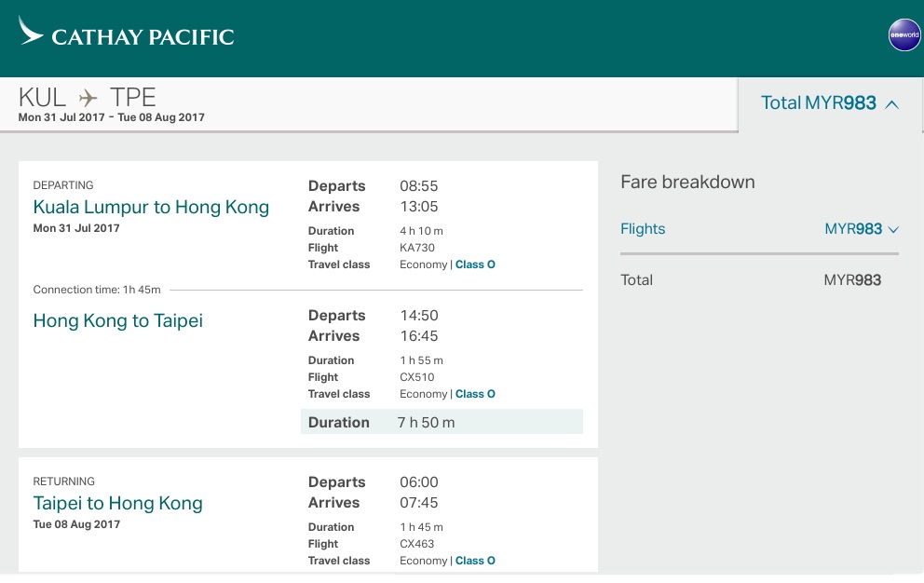The width and height of the screenshot is (924, 583).
Task: Click the DEPARTING section label
Action: 63,185
